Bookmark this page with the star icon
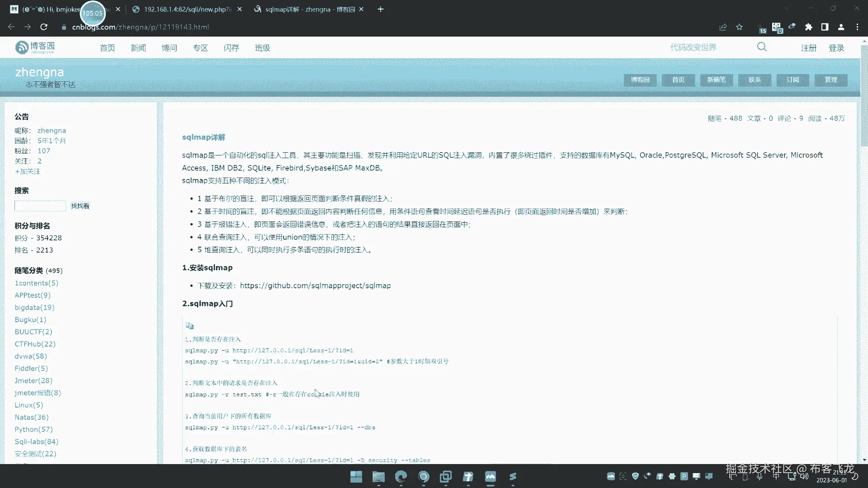Viewport: 868px width, 488px height. tap(739, 27)
